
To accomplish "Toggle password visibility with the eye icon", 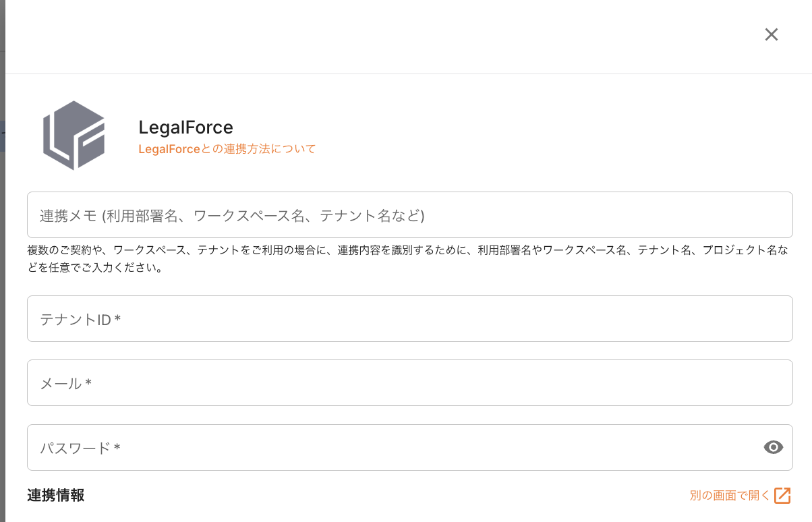I will [x=773, y=447].
